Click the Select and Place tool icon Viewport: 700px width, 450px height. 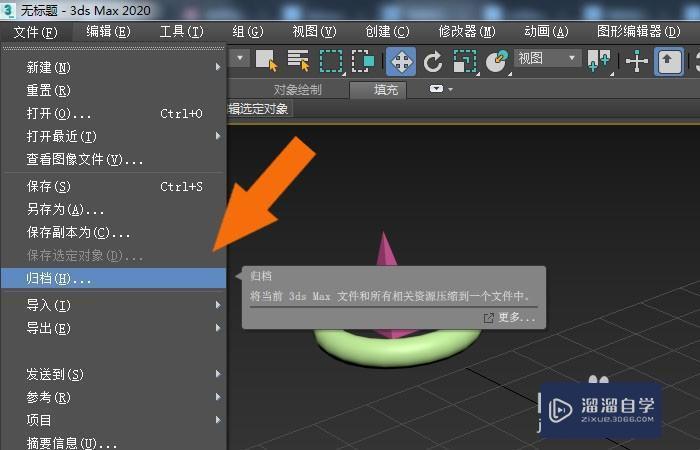pyautogui.click(x=497, y=61)
